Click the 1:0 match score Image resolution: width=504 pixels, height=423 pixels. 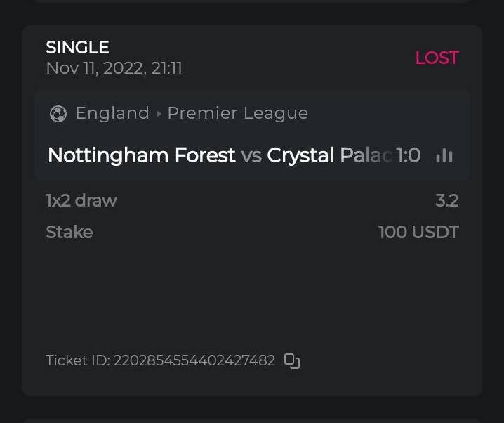coord(409,155)
